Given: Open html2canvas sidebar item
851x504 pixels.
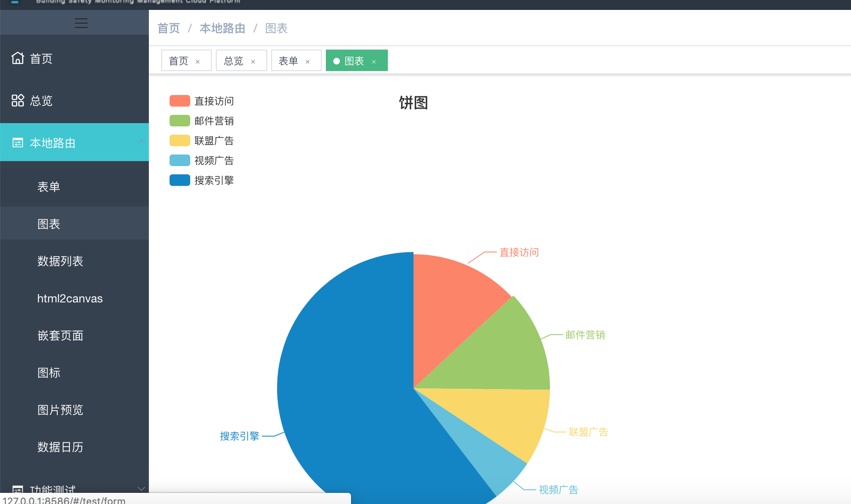Looking at the screenshot, I should click(70, 298).
